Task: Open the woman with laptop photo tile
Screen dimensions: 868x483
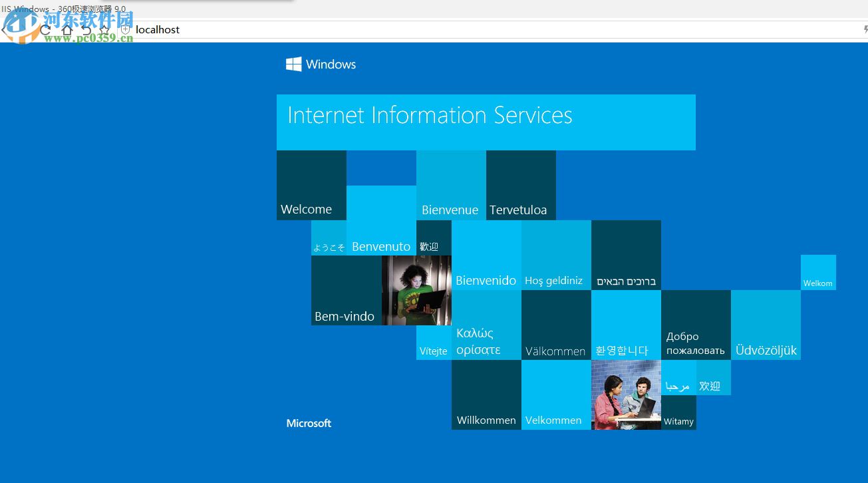Action: coord(416,290)
